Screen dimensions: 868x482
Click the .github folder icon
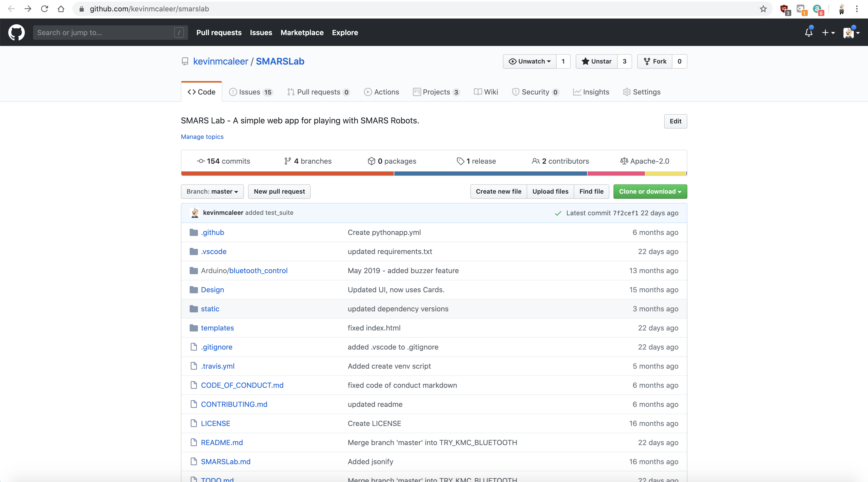193,232
